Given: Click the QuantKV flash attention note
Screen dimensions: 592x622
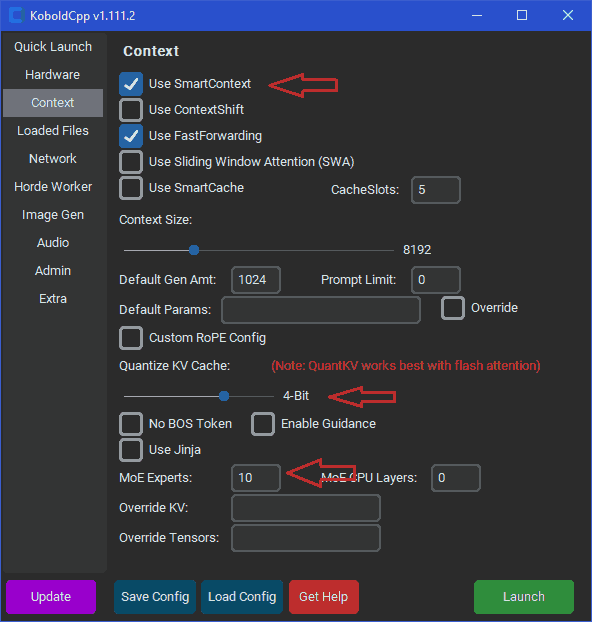Looking at the screenshot, I should pos(406,366).
